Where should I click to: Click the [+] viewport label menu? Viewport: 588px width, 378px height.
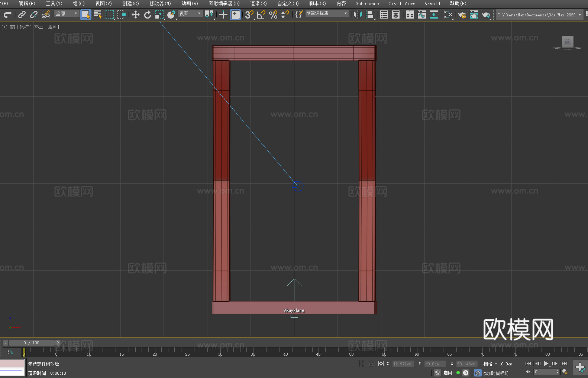4,27
